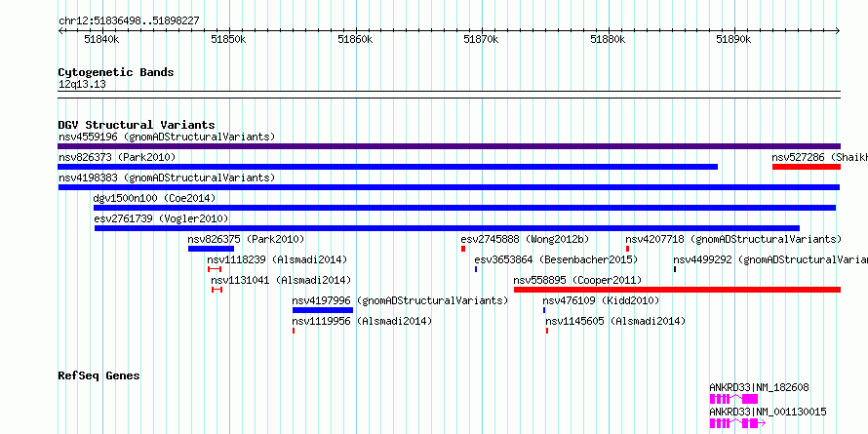Click the magenta ANKRD33 NM_001130015 gene glyph
Viewport: 868px width, 434px height.
[737, 423]
